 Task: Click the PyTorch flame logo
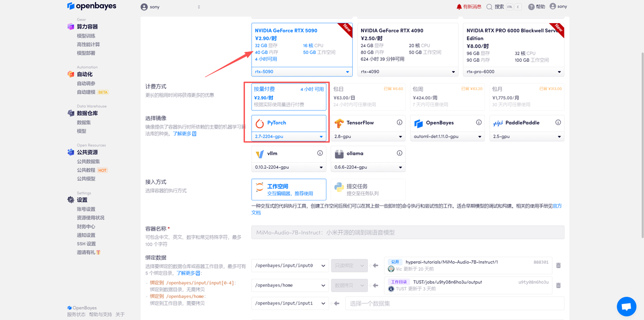[260, 123]
